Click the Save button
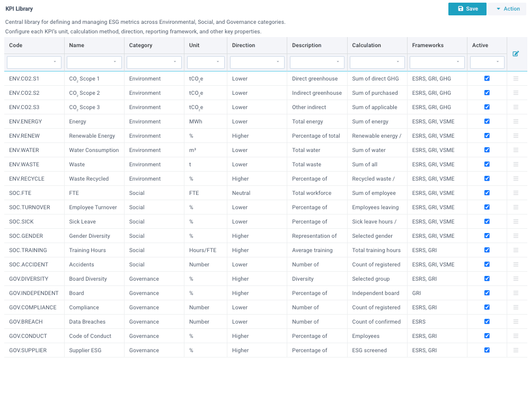The height and width of the screenshot is (420, 530). [467, 9]
